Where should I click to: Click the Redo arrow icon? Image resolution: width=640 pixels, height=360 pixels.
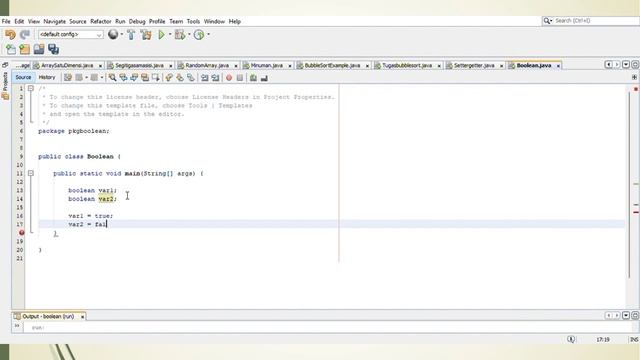(24, 35)
